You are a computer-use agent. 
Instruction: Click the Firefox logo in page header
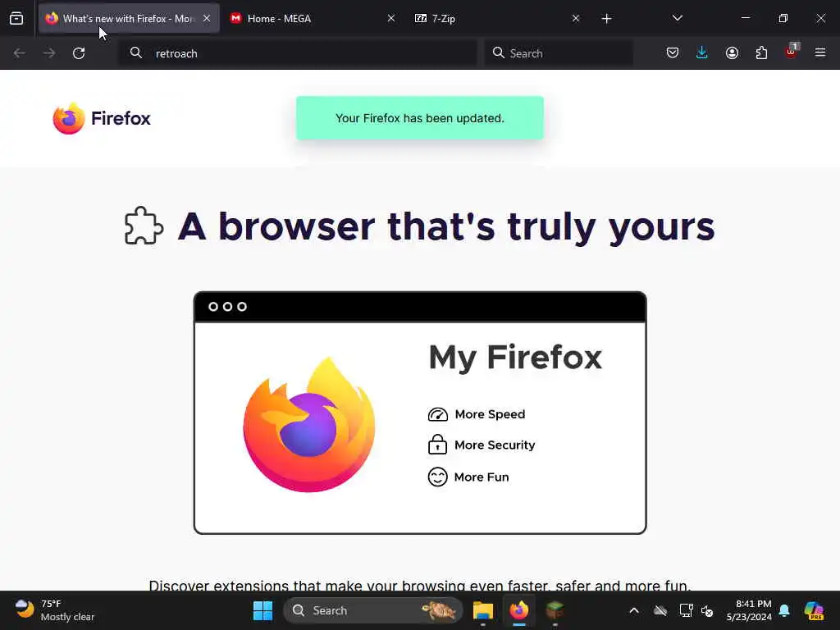pos(102,118)
